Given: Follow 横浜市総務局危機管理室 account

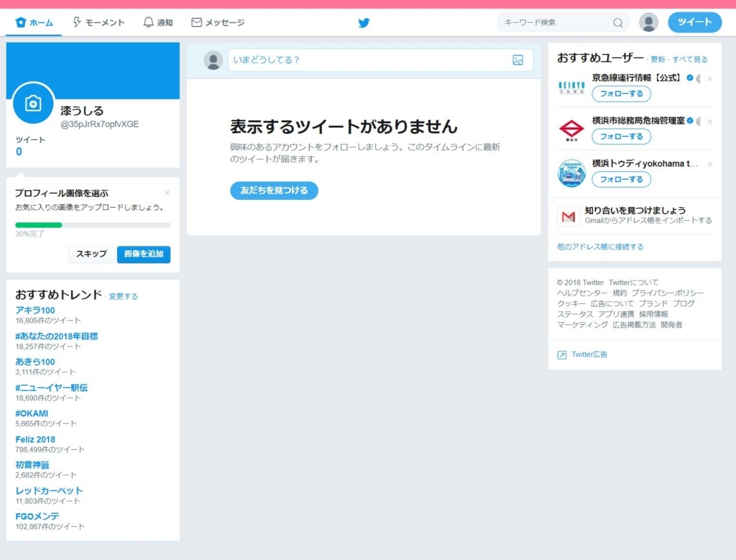Looking at the screenshot, I should pos(621,137).
